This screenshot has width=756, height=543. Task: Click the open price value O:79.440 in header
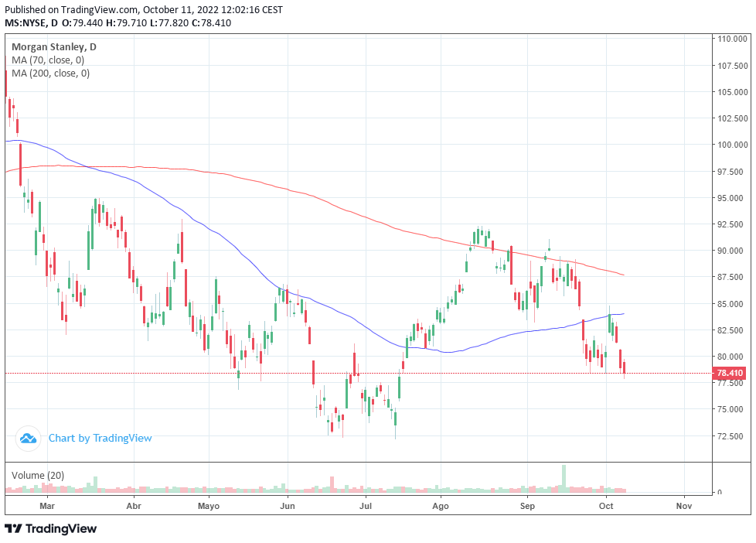pos(83,23)
